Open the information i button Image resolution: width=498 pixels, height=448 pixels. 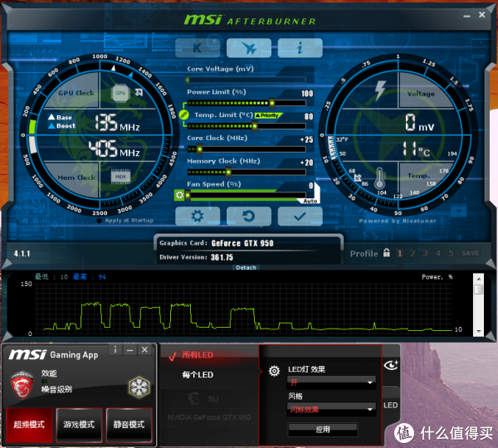300,48
